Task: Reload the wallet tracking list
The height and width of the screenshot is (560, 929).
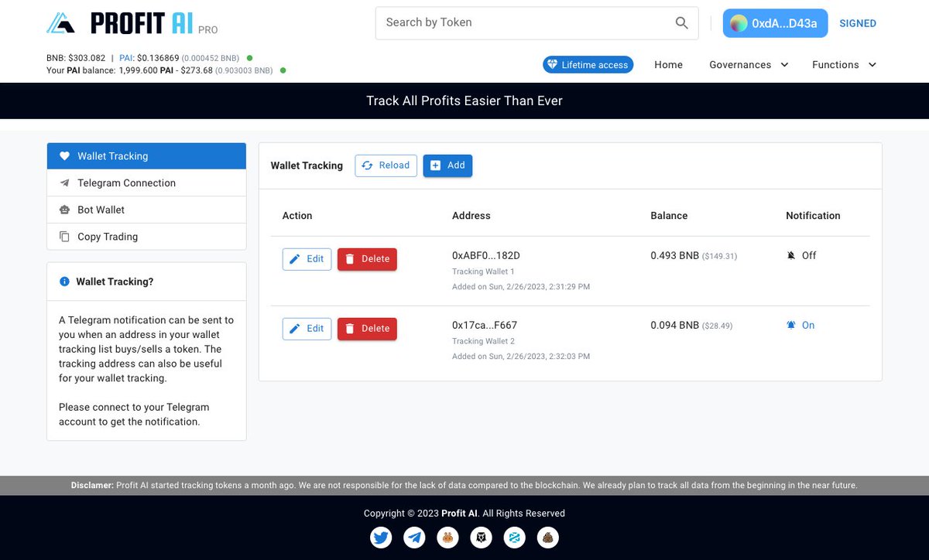Action: pyautogui.click(x=386, y=166)
